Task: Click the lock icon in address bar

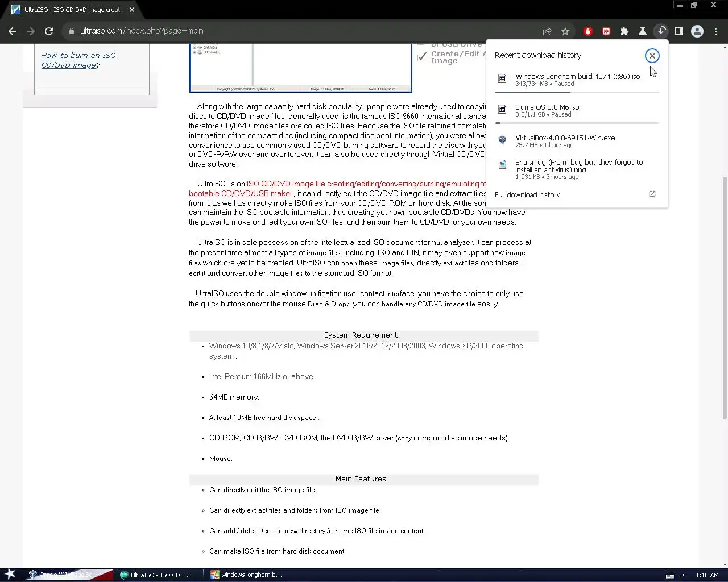Action: point(72,31)
